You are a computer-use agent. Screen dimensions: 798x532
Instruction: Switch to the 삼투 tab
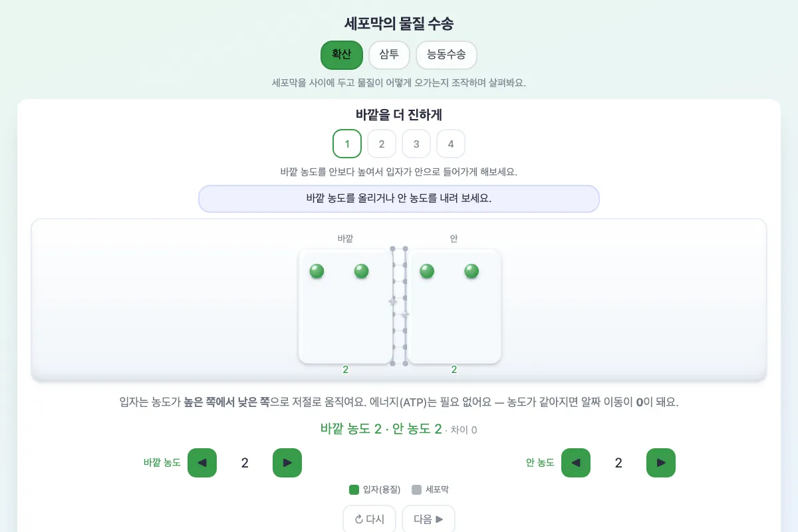tap(389, 55)
